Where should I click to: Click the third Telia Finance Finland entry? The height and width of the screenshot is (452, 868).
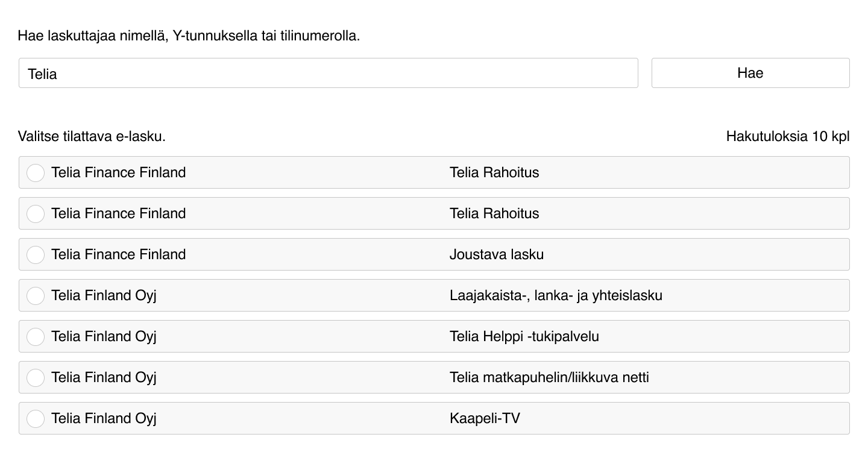(x=119, y=254)
